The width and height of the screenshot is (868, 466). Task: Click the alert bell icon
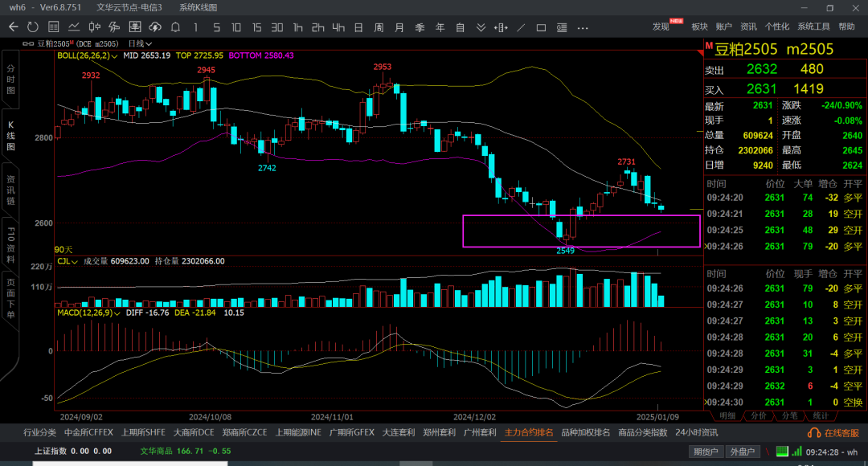pyautogui.click(x=174, y=27)
